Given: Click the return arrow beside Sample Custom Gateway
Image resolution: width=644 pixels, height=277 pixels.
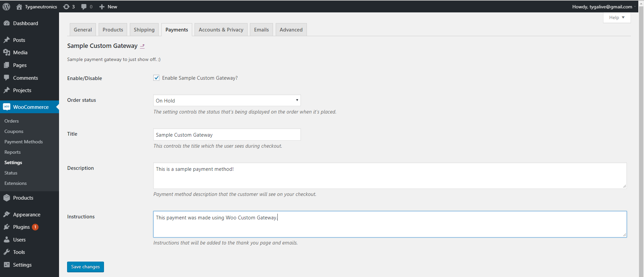Looking at the screenshot, I should 142,46.
